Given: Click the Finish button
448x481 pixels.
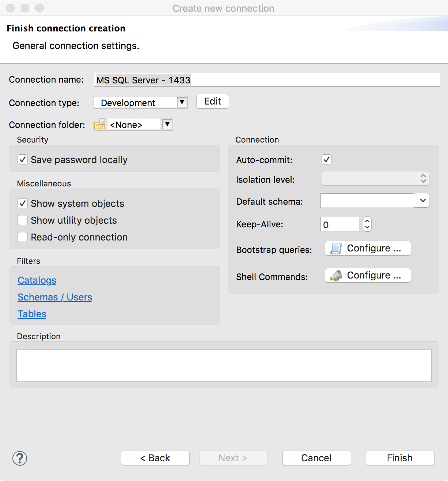Looking at the screenshot, I should (400, 458).
